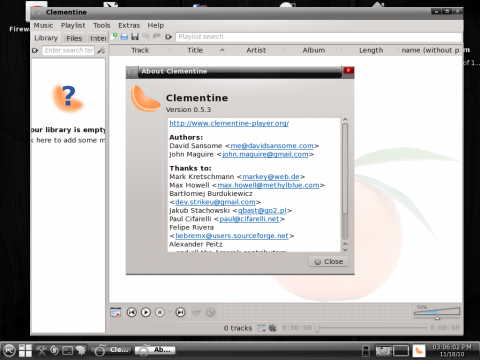Viewport: 480px width, 360px height.
Task: Click the jump-to-current-track icon at bottom left
Action: 116,312
